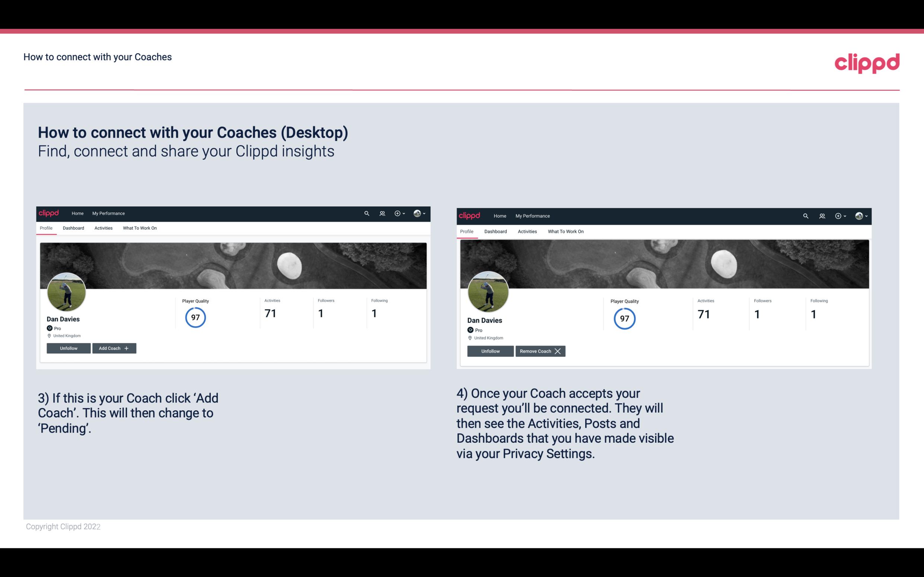Viewport: 924px width, 577px height.
Task: Click 'What To Work On' tab left screenshot
Action: click(x=139, y=228)
